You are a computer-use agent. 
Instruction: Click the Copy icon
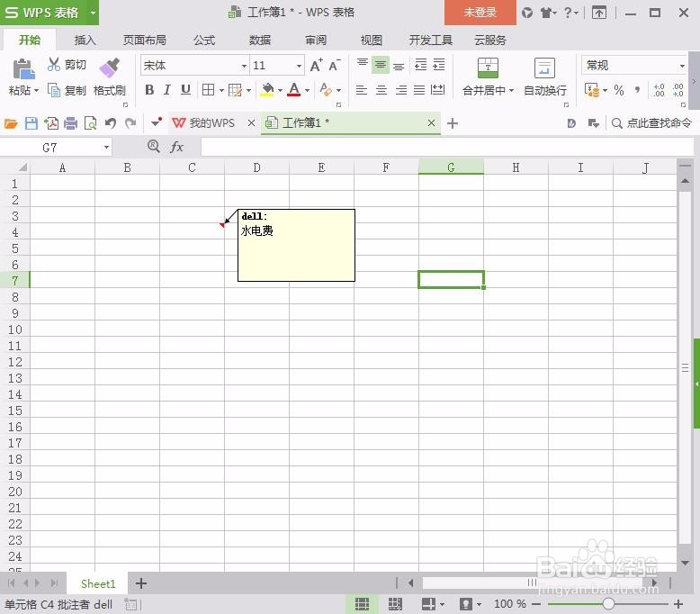click(x=54, y=91)
